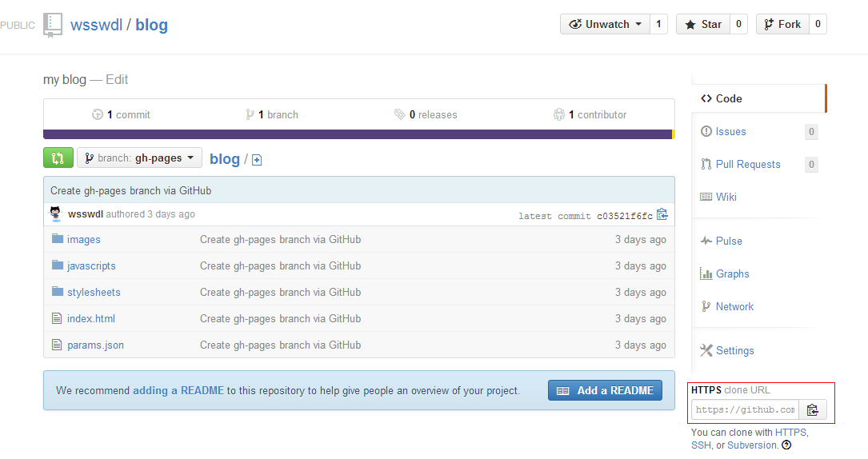Click the create new file plus icon
Image resolution: width=868 pixels, height=459 pixels.
point(257,160)
